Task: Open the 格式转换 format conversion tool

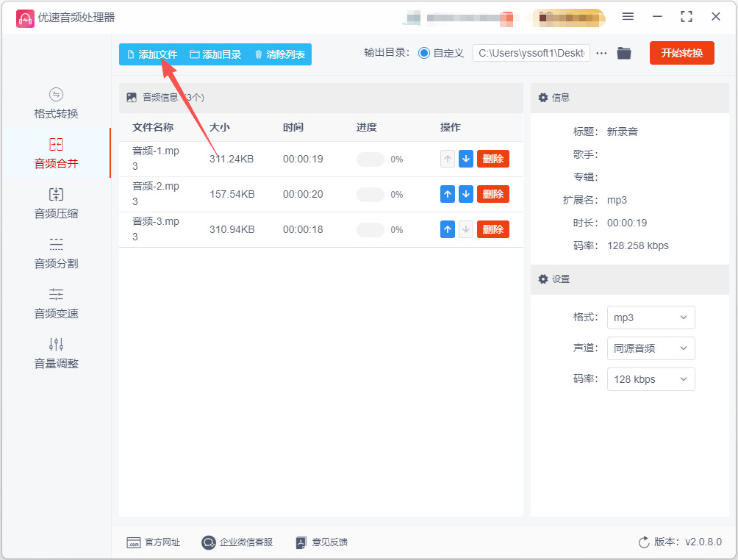Action: (x=56, y=104)
